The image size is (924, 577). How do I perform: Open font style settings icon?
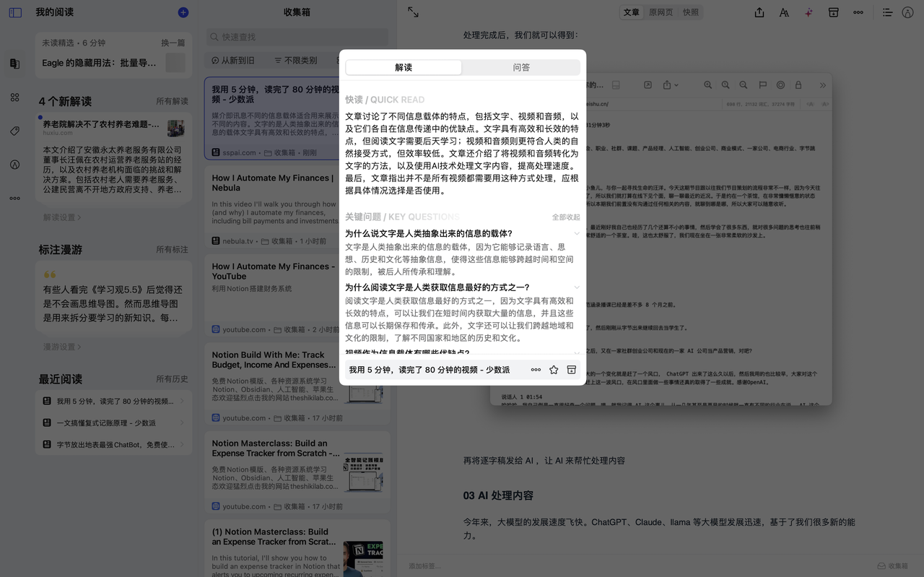[784, 12]
